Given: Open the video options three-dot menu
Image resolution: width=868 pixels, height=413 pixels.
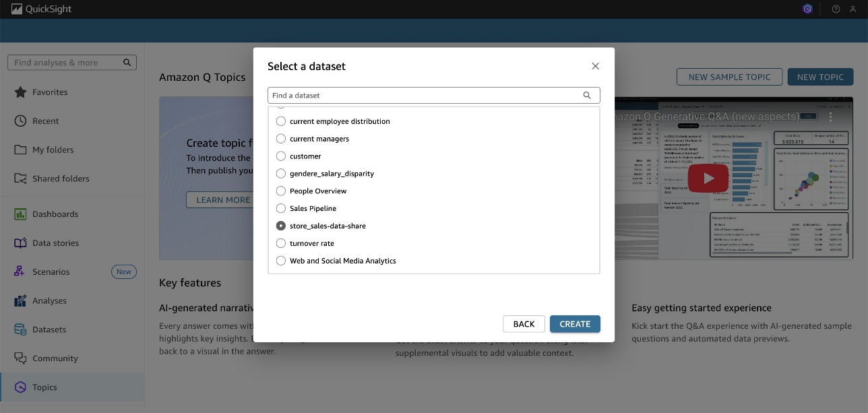Looking at the screenshot, I should pos(830,117).
